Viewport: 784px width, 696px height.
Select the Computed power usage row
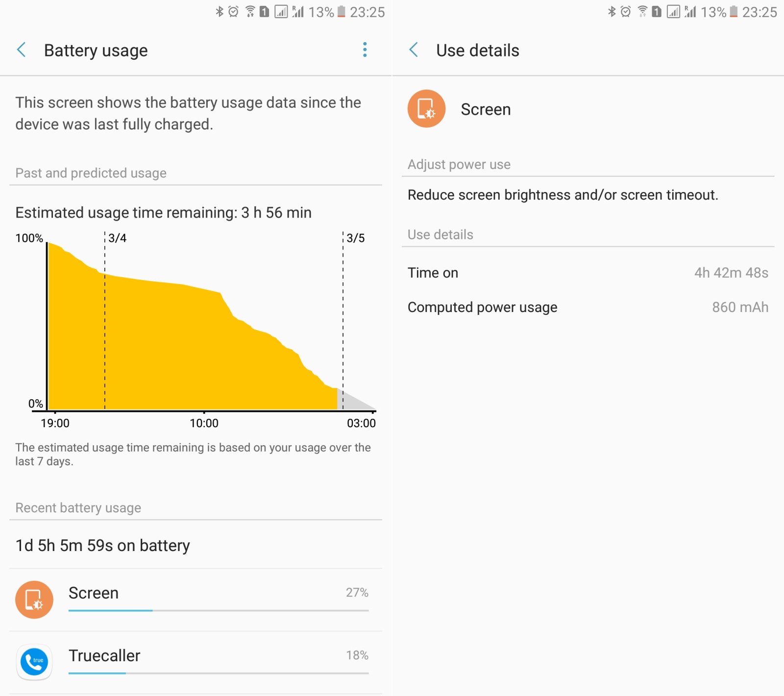coord(588,307)
